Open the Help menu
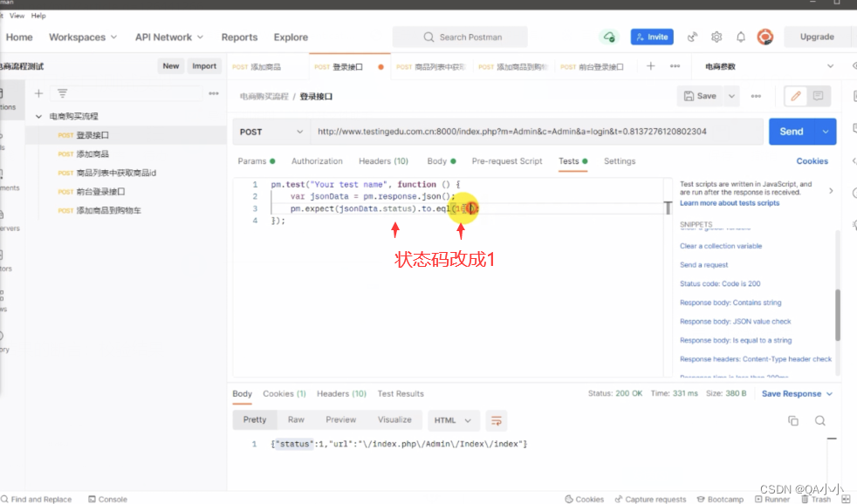Screen dimensions: 857x504 point(38,16)
